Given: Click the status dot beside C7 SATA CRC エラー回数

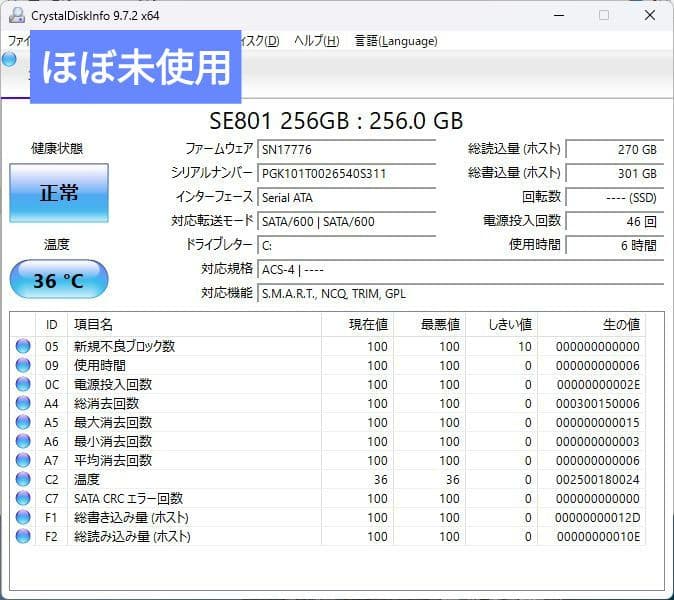Looking at the screenshot, I should [23, 498].
